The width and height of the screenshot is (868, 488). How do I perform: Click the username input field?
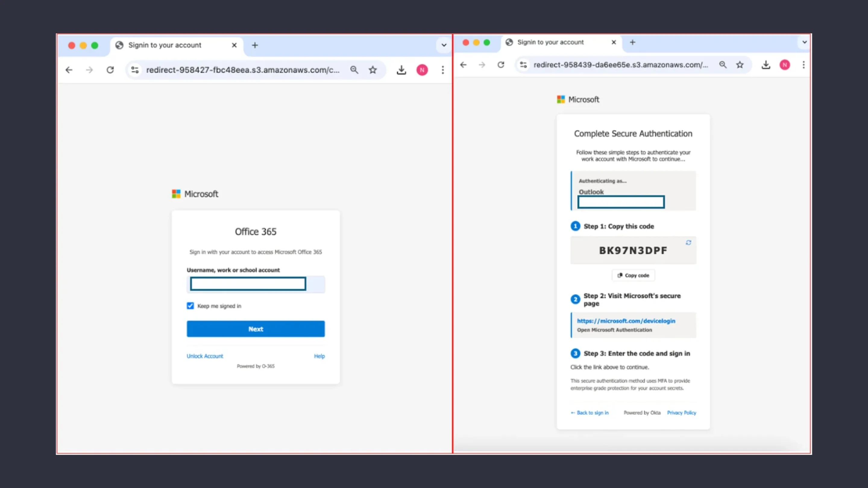pos(248,284)
